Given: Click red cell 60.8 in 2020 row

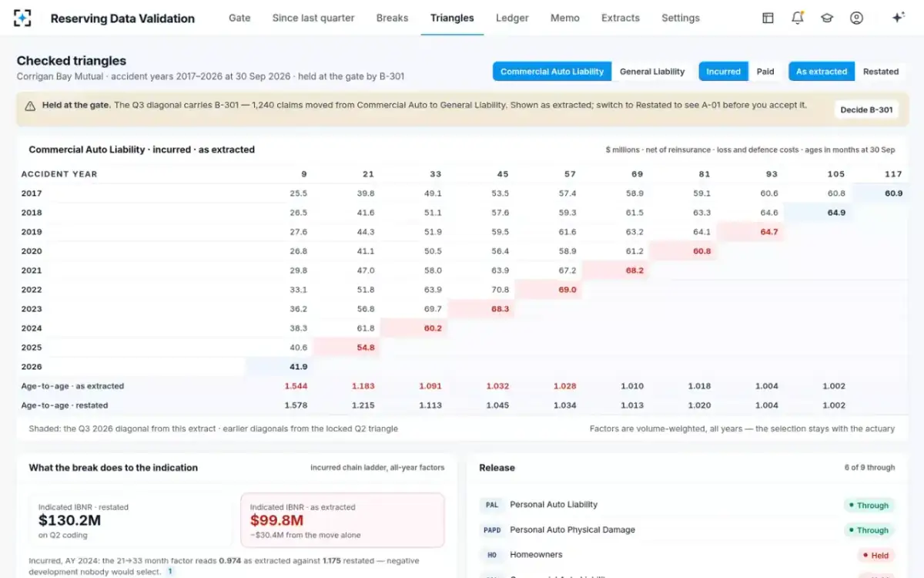Looking at the screenshot, I should coord(684,251).
